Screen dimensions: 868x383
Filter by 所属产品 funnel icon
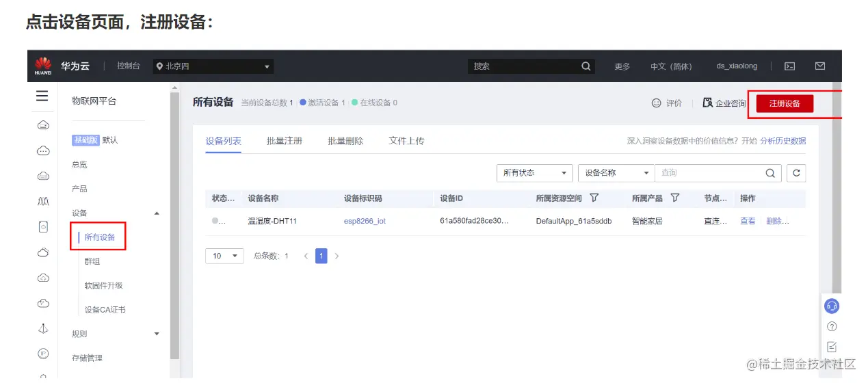(675, 198)
